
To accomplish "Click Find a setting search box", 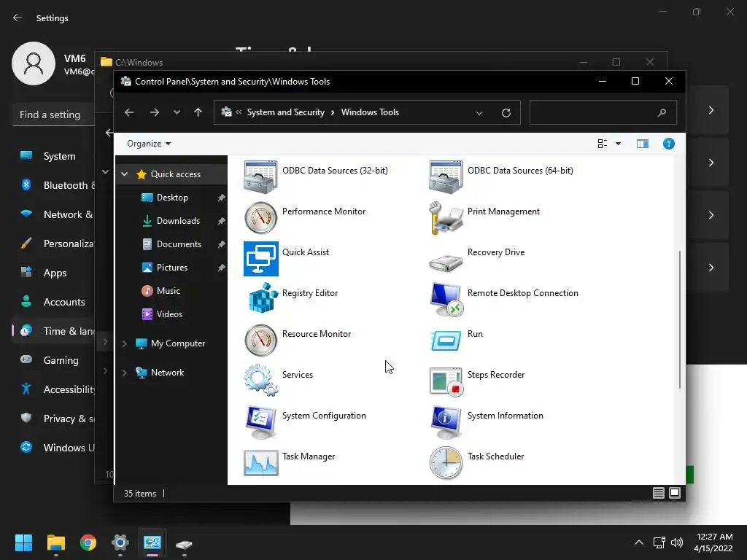I will pos(53,114).
